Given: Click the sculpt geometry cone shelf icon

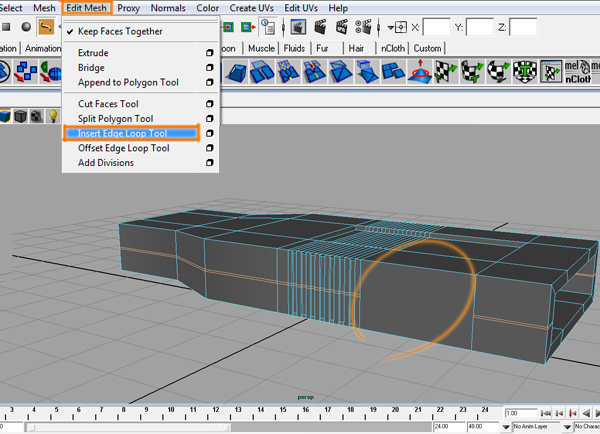Looking at the screenshot, I should (x=420, y=71).
